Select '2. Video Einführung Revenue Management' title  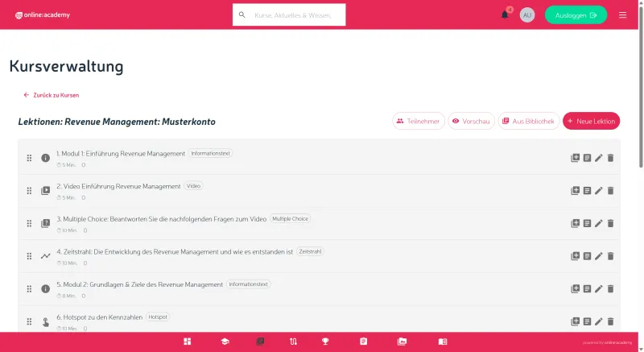tap(118, 187)
